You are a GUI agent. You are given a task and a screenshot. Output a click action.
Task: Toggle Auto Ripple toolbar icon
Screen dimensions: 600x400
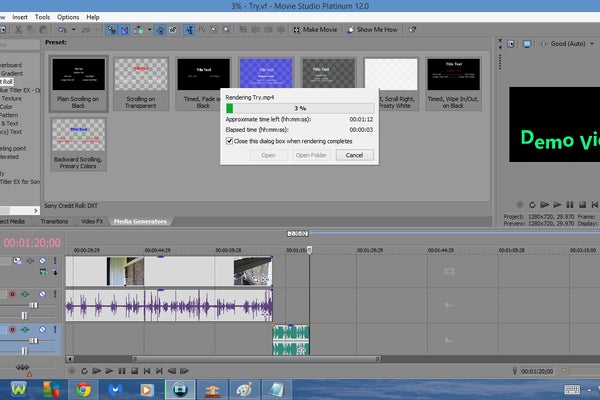pyautogui.click(x=139, y=29)
